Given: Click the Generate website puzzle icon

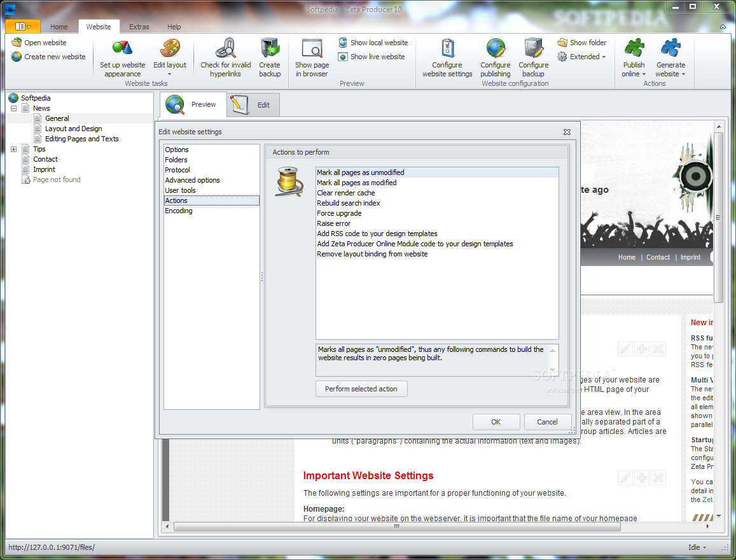Looking at the screenshot, I should (x=670, y=48).
